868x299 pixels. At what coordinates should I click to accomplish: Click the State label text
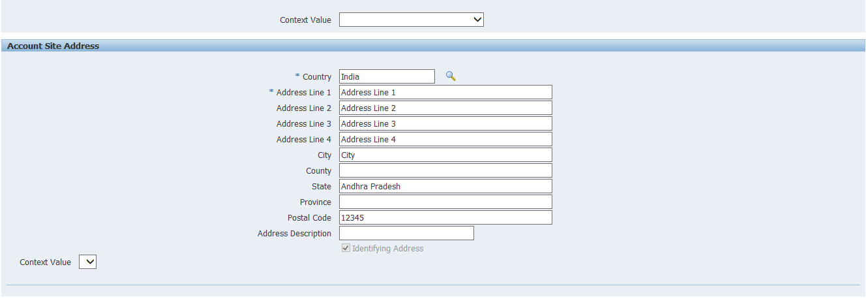tap(321, 187)
